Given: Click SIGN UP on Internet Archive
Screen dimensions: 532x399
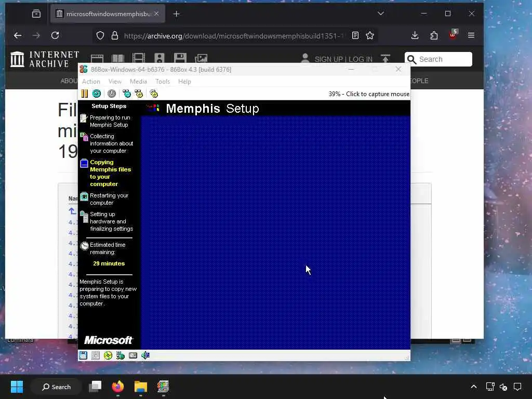Looking at the screenshot, I should [328, 59].
